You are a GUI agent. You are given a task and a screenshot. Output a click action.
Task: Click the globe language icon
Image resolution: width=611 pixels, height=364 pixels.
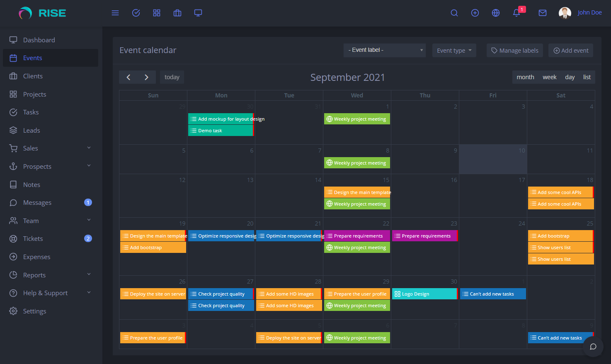496,13
